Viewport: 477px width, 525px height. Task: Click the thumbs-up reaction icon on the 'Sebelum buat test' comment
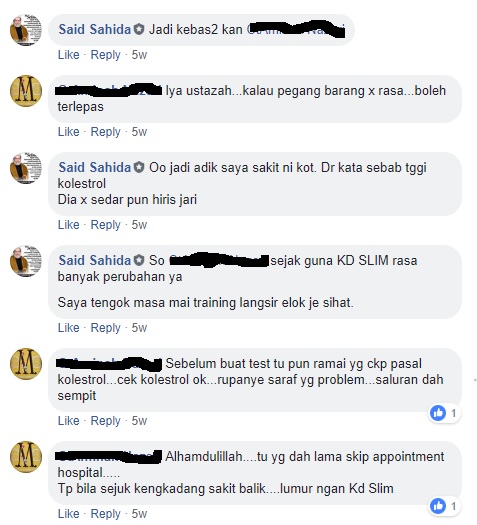click(438, 413)
